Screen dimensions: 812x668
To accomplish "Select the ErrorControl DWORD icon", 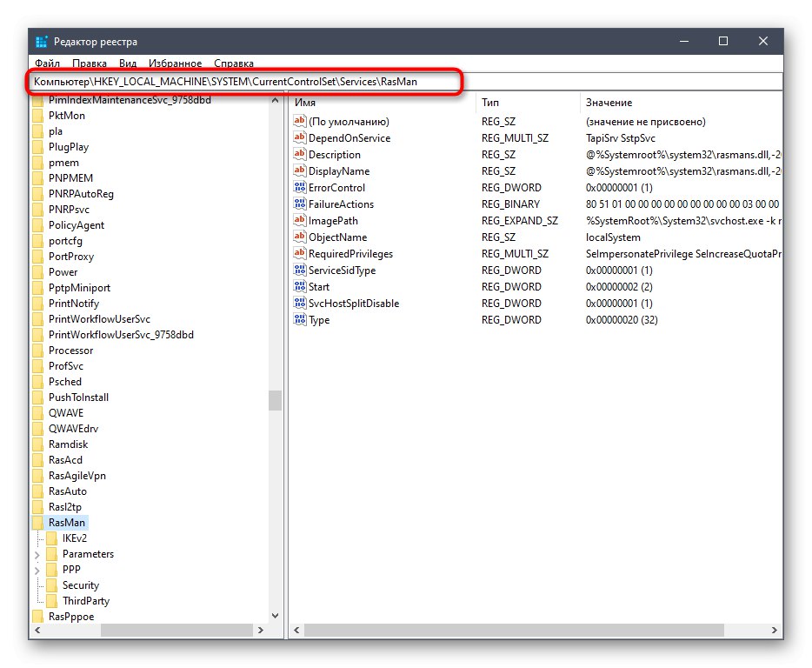I will click(299, 188).
